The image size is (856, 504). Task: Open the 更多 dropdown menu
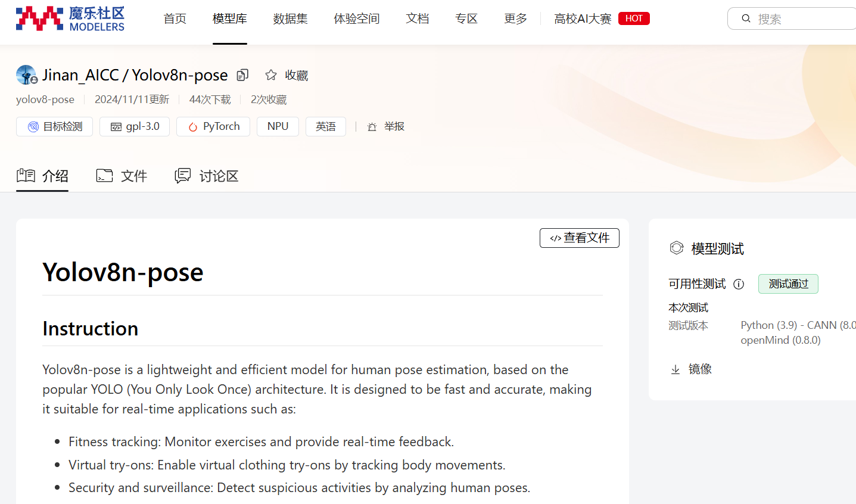point(515,18)
